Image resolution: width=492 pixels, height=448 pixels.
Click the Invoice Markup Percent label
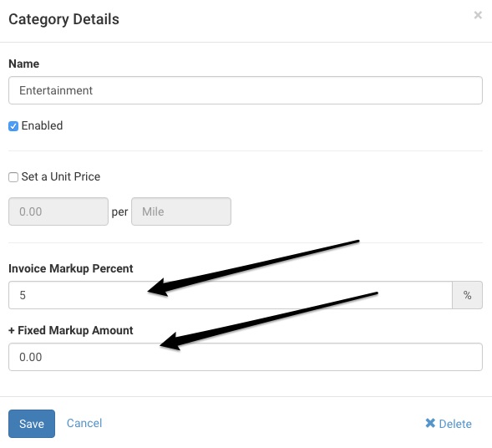pos(71,268)
